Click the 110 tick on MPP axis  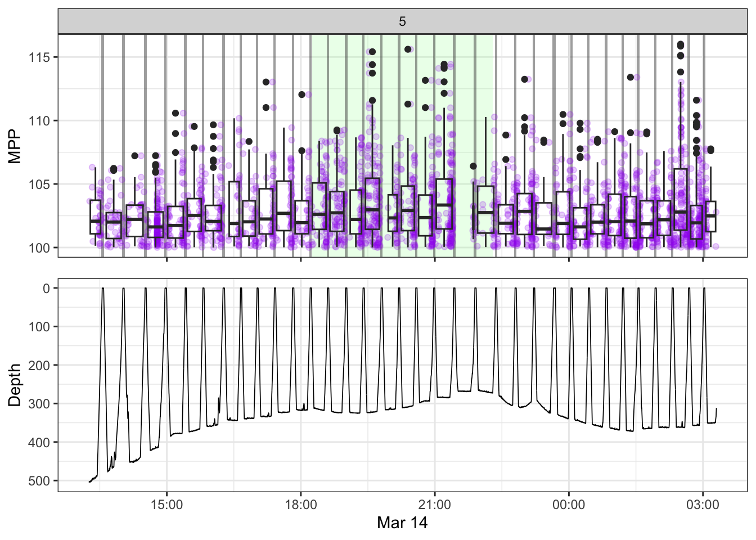coord(39,121)
